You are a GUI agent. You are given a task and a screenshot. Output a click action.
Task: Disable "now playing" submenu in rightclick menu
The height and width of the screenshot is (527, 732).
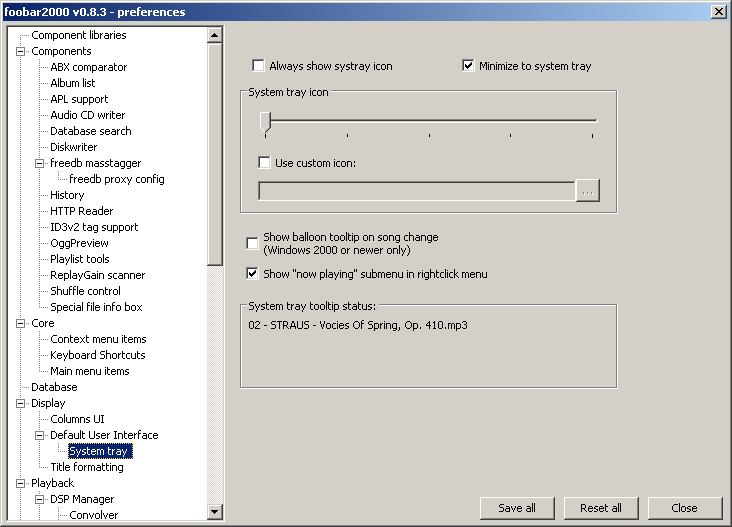pyautogui.click(x=252, y=274)
